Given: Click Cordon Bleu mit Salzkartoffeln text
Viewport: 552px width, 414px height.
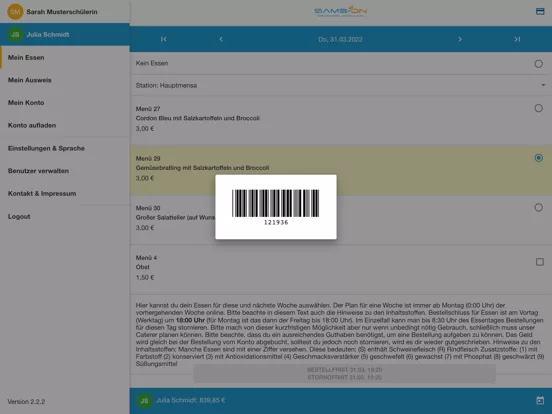Looking at the screenshot, I should click(197, 118).
